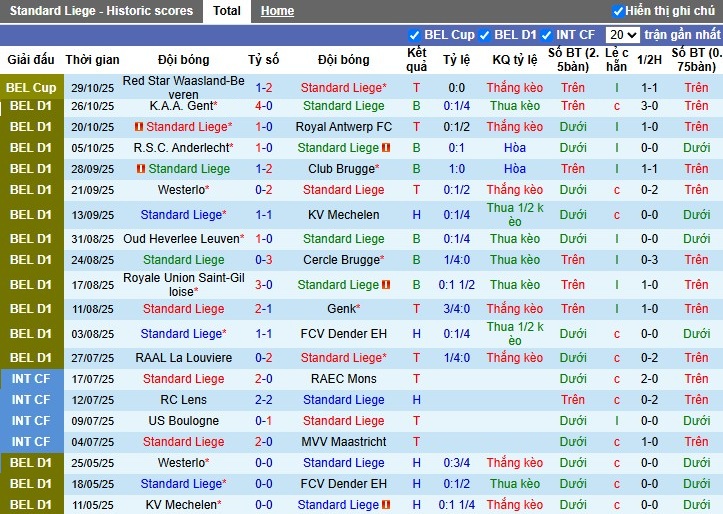Click handicap 0:3/4 in 25/05/25 row

456,462
